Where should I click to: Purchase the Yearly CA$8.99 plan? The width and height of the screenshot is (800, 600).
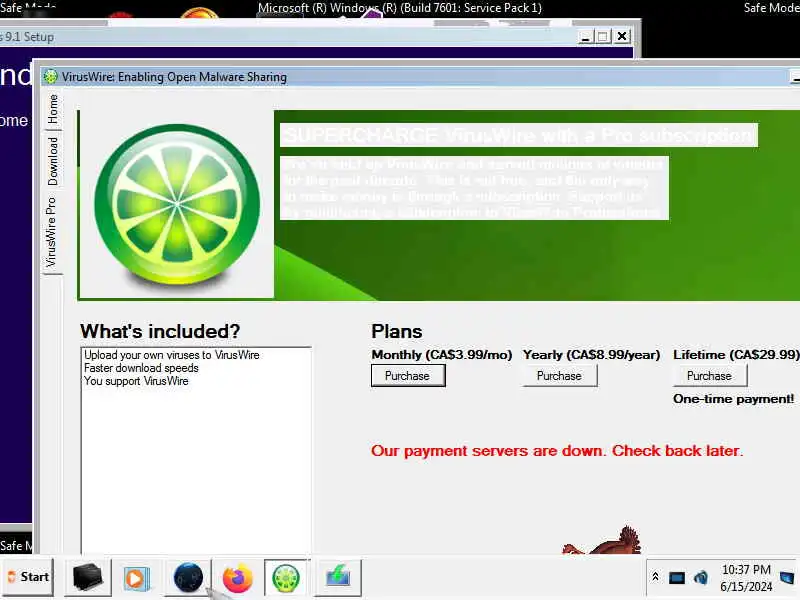pyautogui.click(x=559, y=376)
